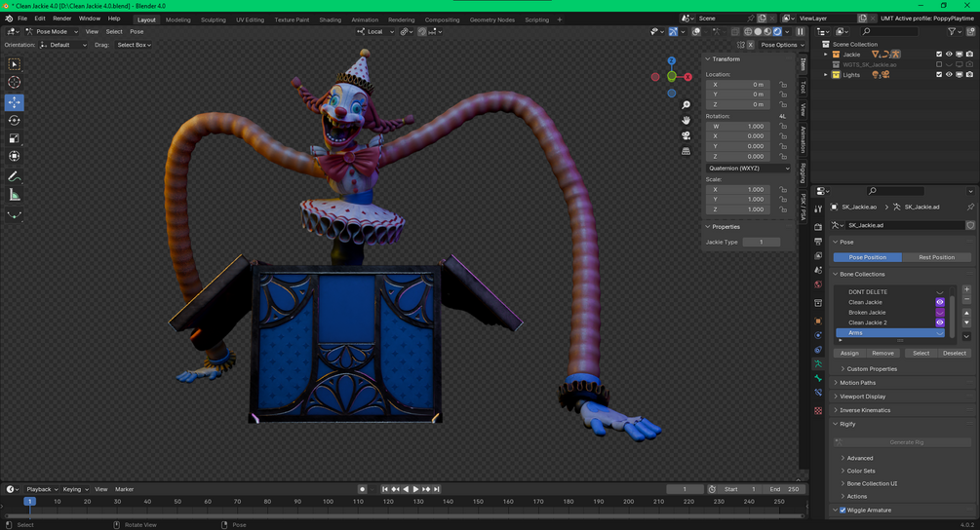Toggle Clean Jackie bone collection visibility
The width and height of the screenshot is (980, 530).
click(x=939, y=302)
